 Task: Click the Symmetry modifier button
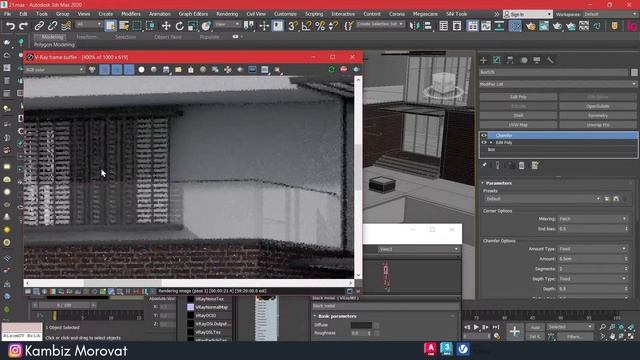pyautogui.click(x=598, y=116)
